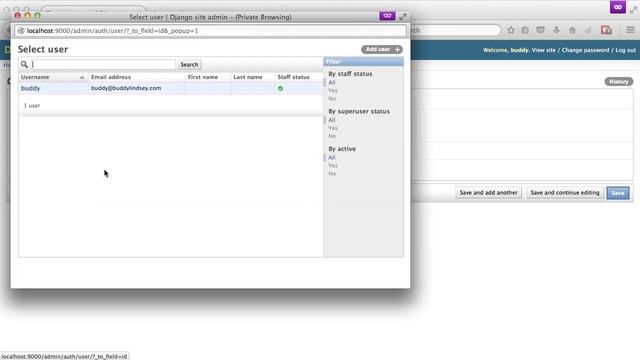Viewport: 640px width, 360px height.
Task: Click the Search button
Action: [x=189, y=64]
